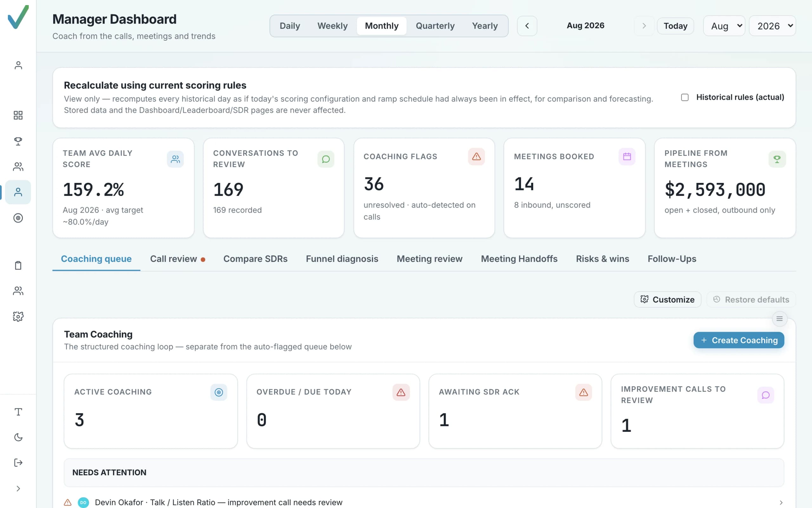This screenshot has height=508, width=812.
Task: Open the leaderboard trophy icon in sidebar
Action: point(18,141)
